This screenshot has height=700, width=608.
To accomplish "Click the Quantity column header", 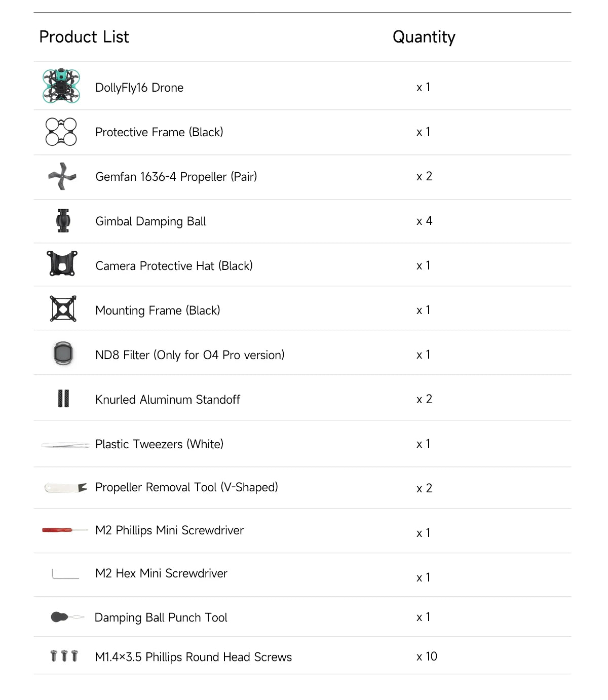I will pyautogui.click(x=424, y=37).
